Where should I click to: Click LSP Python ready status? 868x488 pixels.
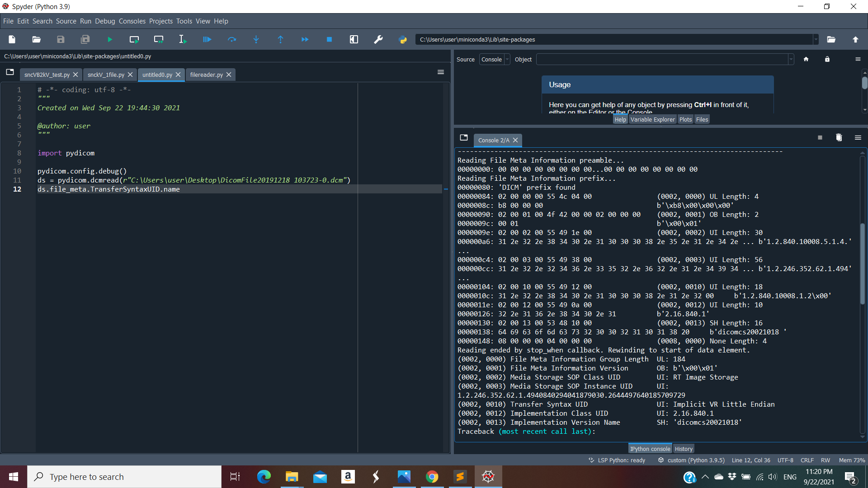tap(617, 460)
